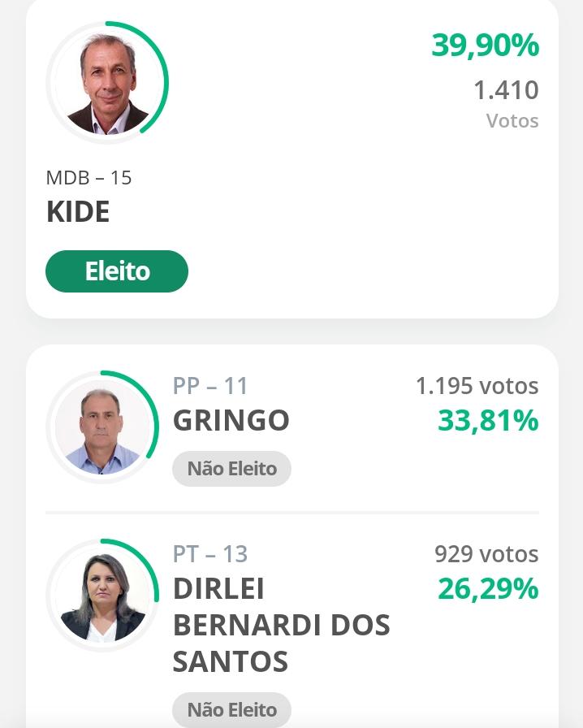Select the GRINGO candidate name

[231, 420]
